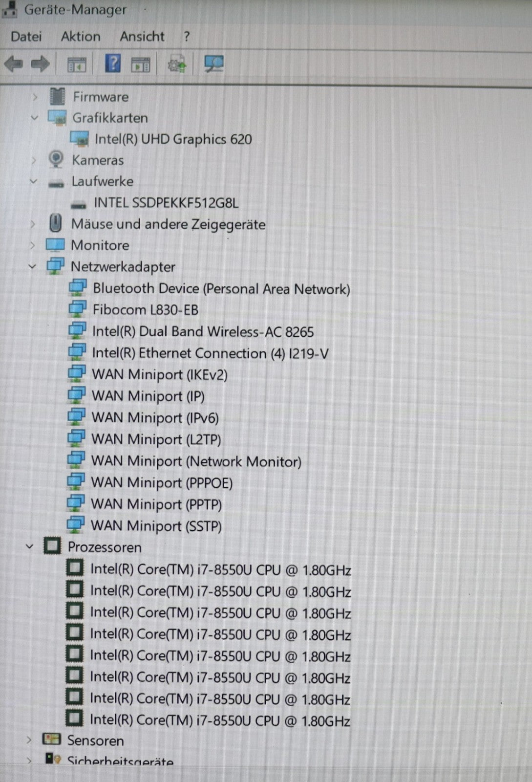Click the Back arrow toolbar icon
532x782 pixels.
click(x=14, y=64)
